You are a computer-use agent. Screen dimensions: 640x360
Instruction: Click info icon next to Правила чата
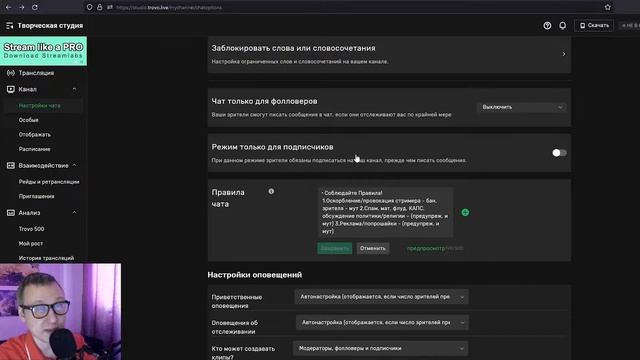(271, 191)
